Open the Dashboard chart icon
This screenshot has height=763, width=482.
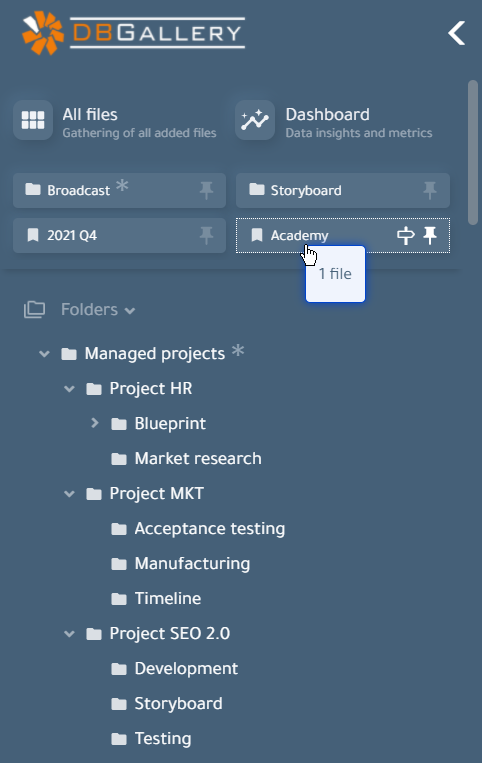tap(255, 120)
